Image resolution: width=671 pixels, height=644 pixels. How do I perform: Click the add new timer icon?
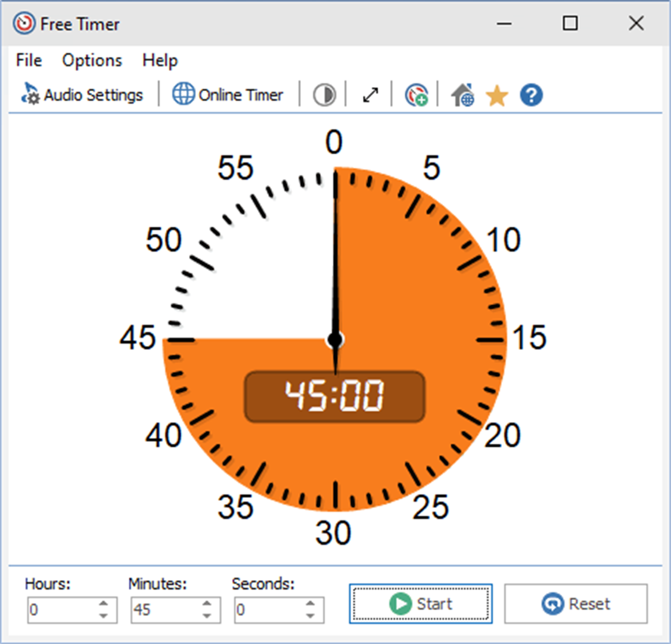coord(417,95)
